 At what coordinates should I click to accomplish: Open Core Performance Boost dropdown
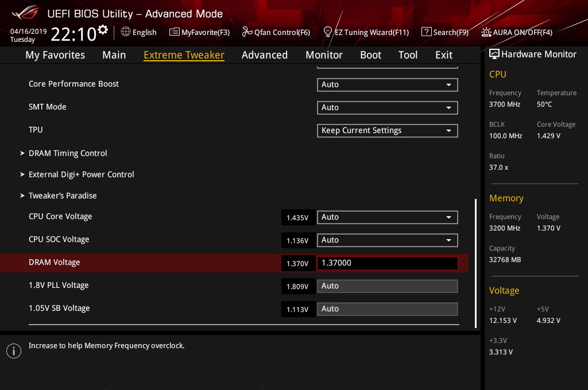388,85
